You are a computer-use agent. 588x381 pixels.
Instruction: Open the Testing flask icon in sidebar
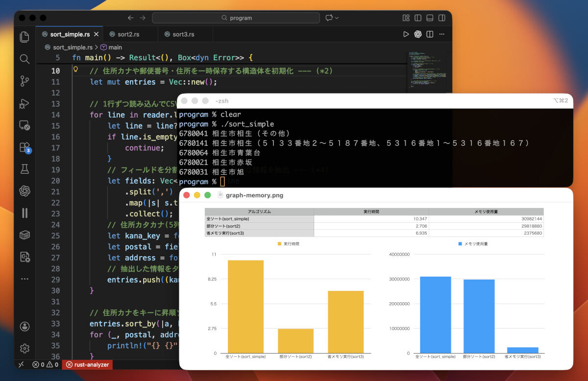[24, 169]
